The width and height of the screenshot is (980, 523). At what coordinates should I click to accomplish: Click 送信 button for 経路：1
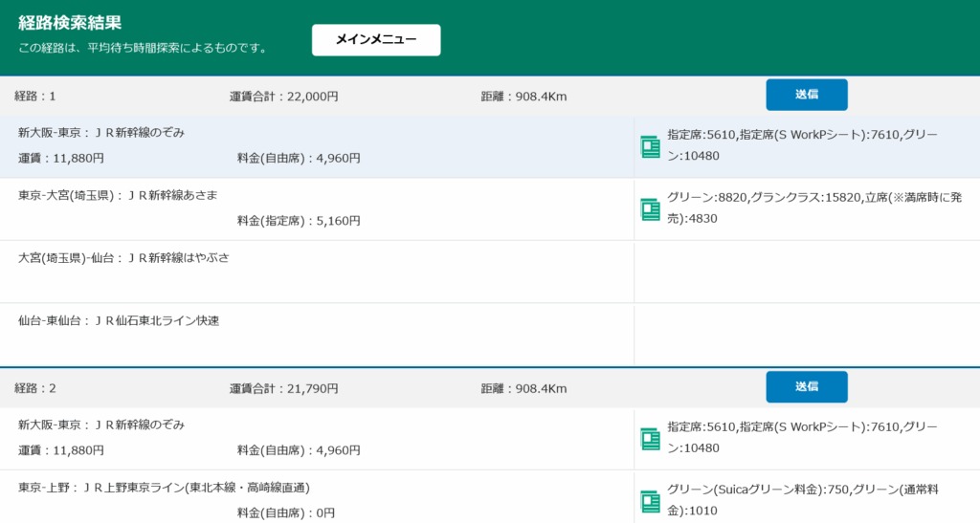[807, 95]
